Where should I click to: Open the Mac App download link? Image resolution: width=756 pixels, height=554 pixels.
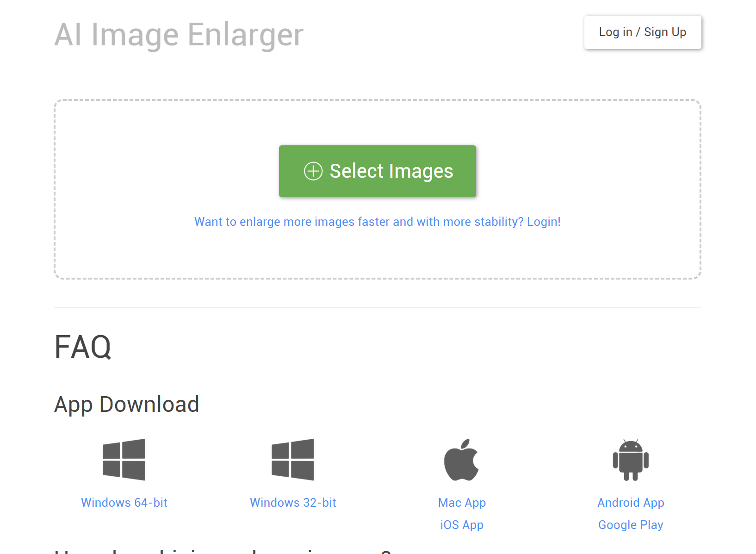[461, 503]
